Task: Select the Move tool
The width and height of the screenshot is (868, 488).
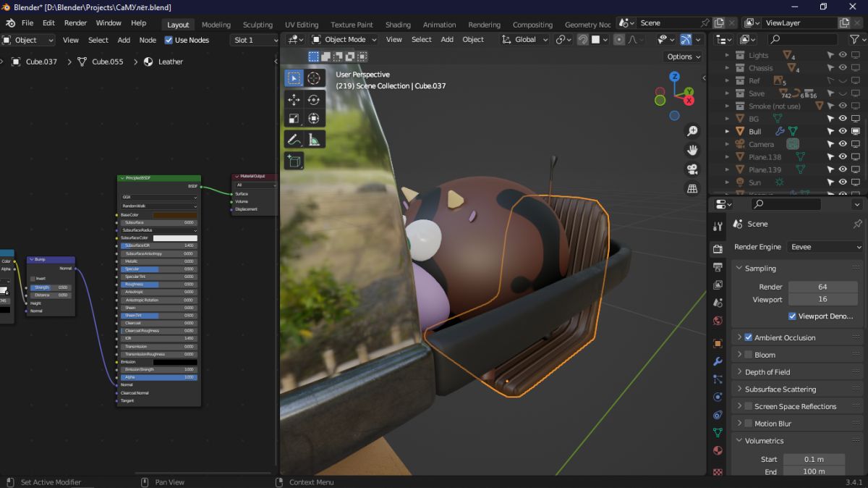Action: coord(294,100)
